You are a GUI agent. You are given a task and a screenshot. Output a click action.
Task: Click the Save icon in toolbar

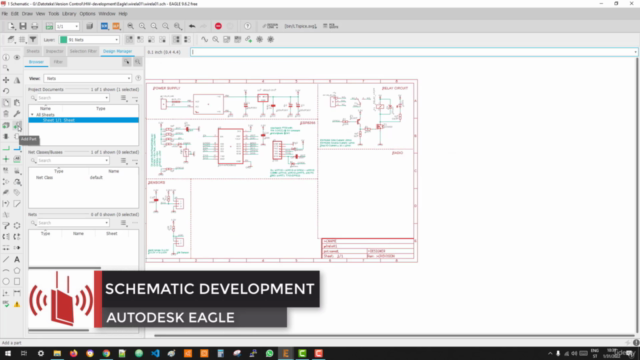click(x=23, y=26)
